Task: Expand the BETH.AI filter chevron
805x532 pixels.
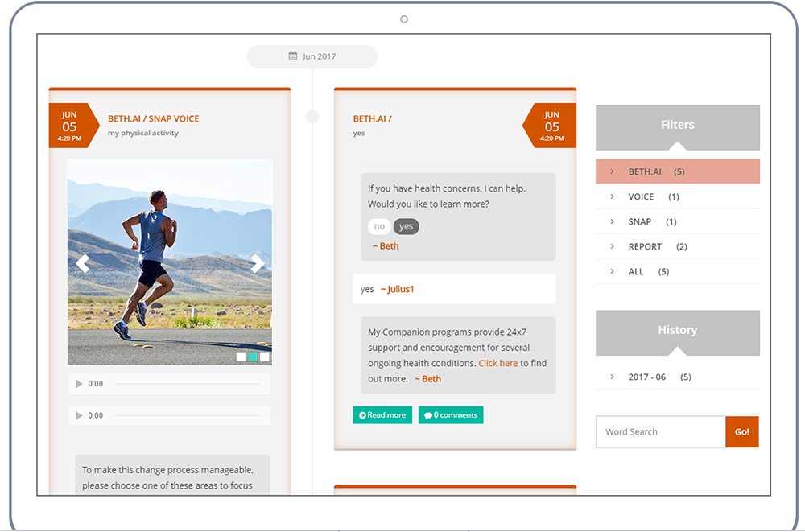Action: click(x=612, y=171)
